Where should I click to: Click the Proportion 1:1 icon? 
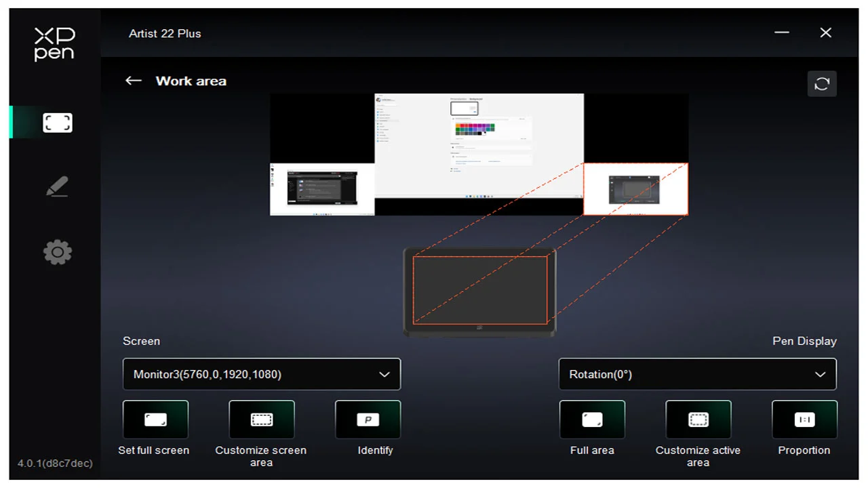click(804, 420)
